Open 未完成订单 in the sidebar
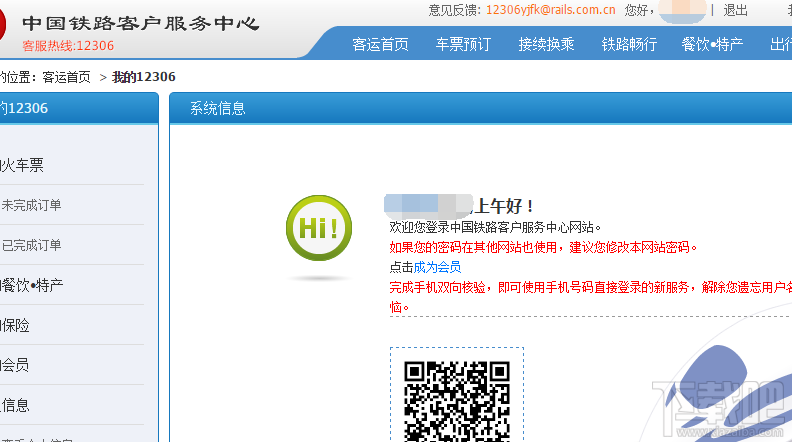This screenshot has height=442, width=792. pos(31,205)
